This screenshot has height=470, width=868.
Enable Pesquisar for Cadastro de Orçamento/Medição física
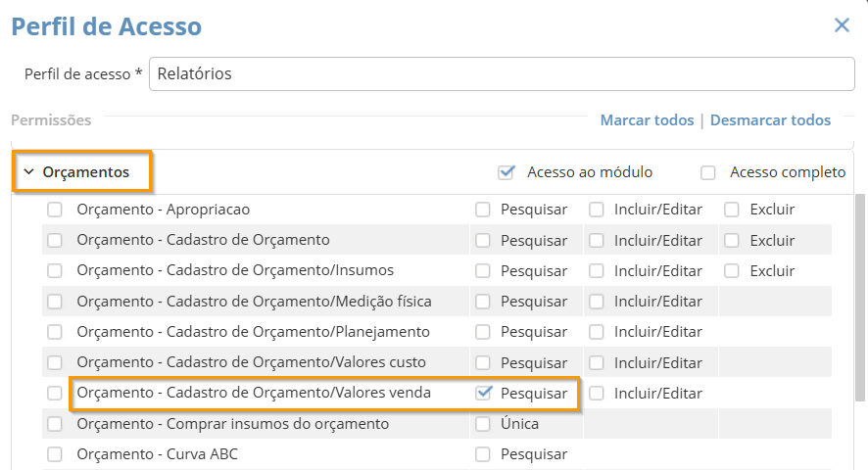pos(483,302)
